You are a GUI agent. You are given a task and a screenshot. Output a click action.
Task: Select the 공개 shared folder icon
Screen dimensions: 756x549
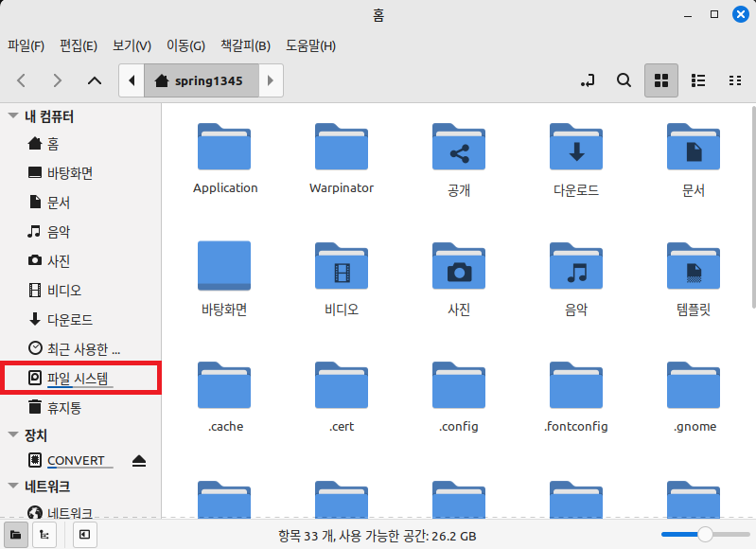(x=459, y=147)
